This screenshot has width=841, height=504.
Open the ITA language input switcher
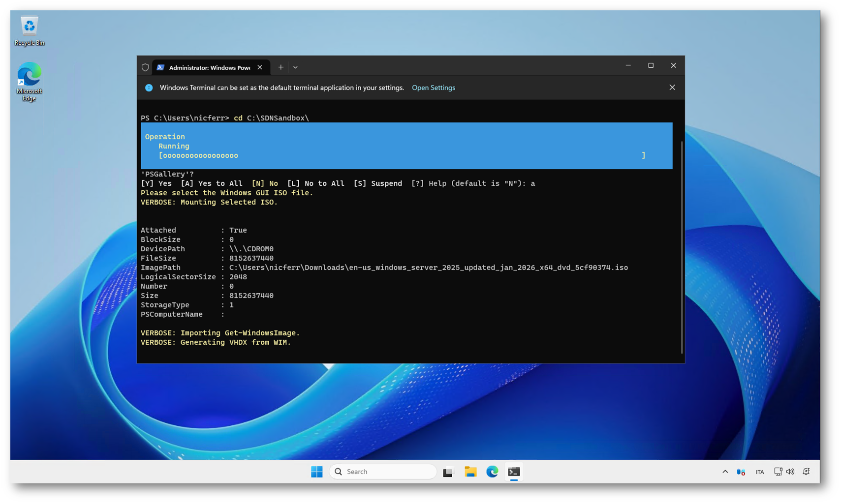(x=759, y=472)
